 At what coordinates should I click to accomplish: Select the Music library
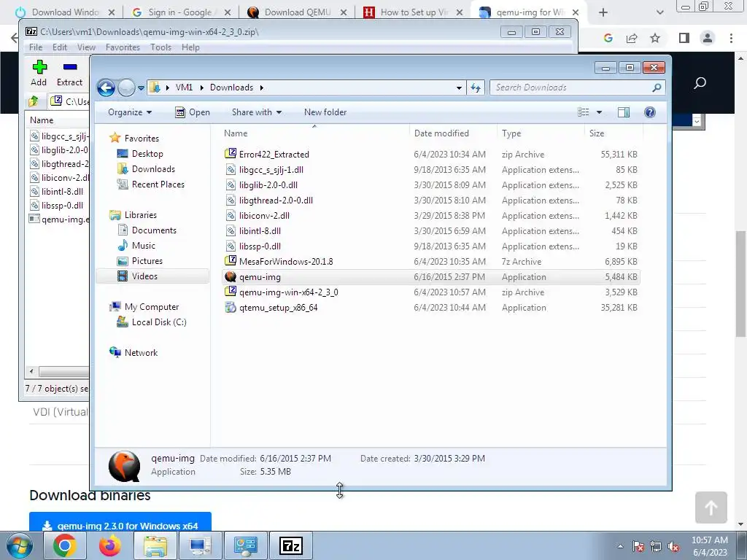point(144,246)
